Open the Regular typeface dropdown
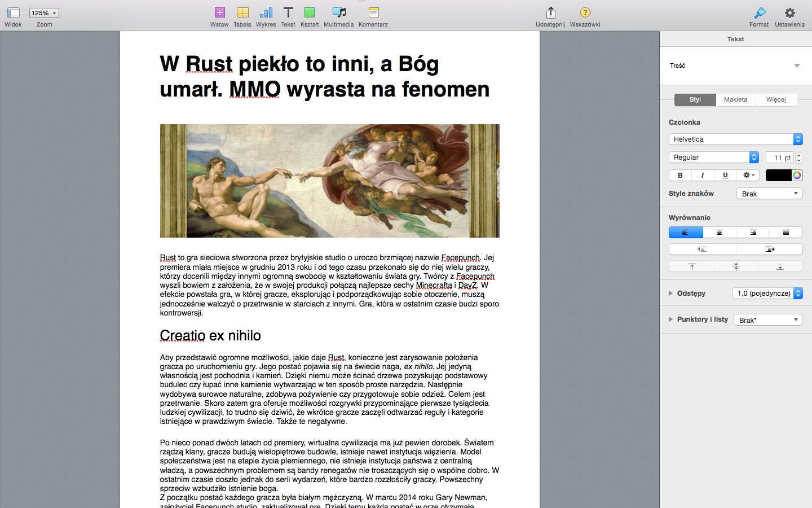 [x=714, y=157]
